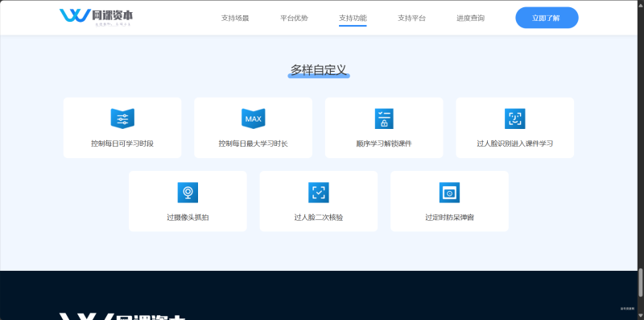Click the 过人脸二次核验 label
The height and width of the screenshot is (320, 644).
coord(319,217)
